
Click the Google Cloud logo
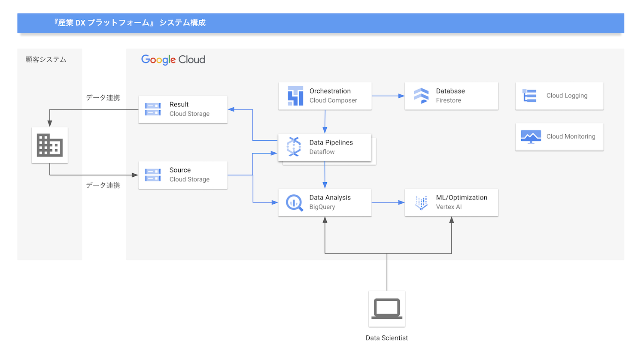click(x=173, y=60)
